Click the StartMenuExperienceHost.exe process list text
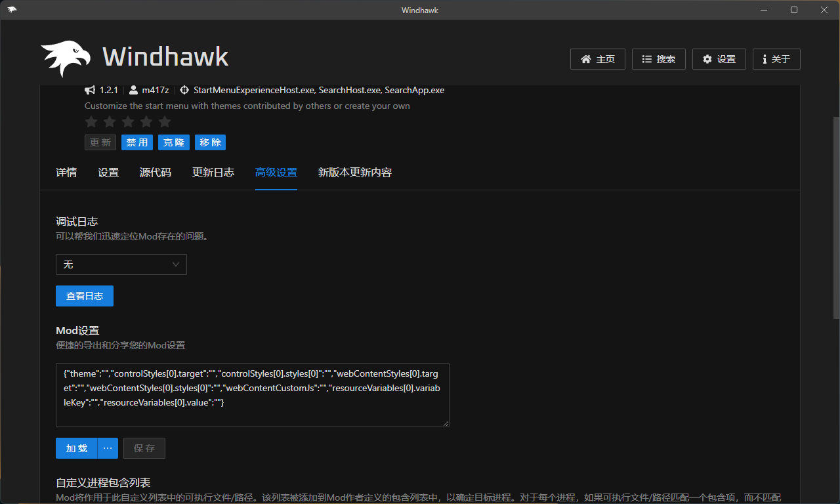This screenshot has height=504, width=840. [319, 90]
